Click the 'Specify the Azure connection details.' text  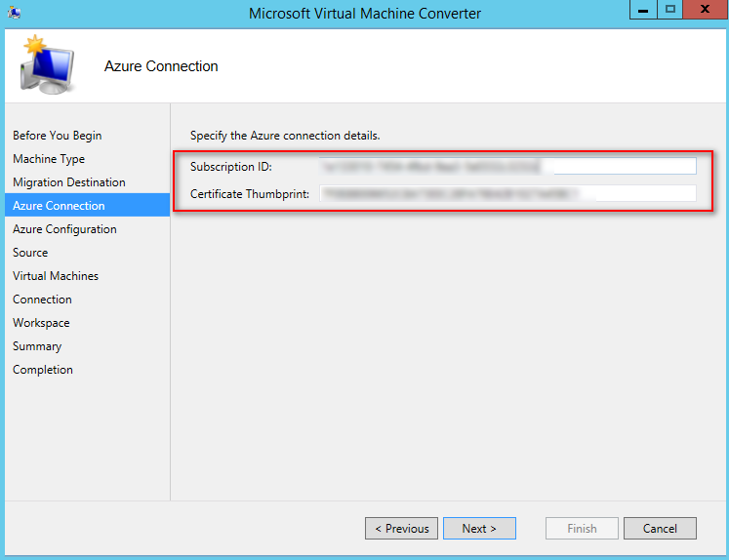285,136
